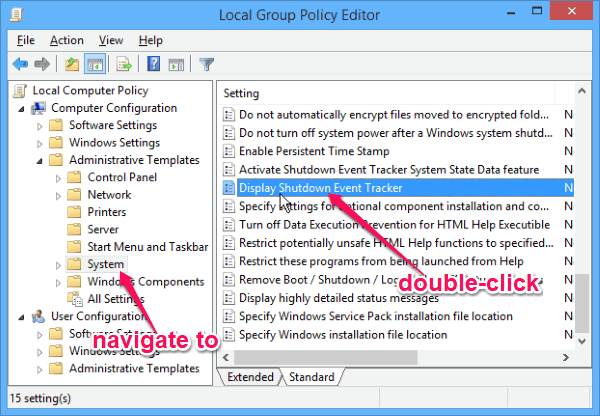600x416 pixels.
Task: Click the app icon in the title bar
Action: (16, 15)
